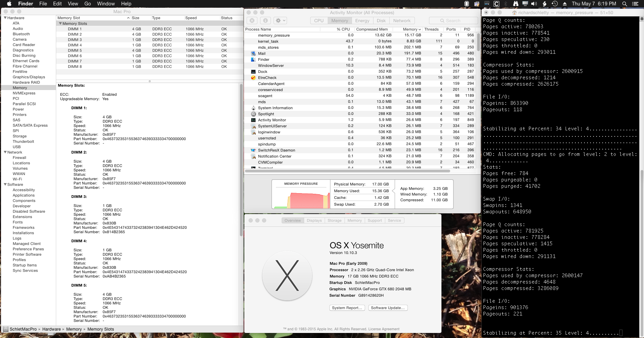The image size is (644, 338).
Task: Click the eject icon in menu bar
Action: coord(565,4)
